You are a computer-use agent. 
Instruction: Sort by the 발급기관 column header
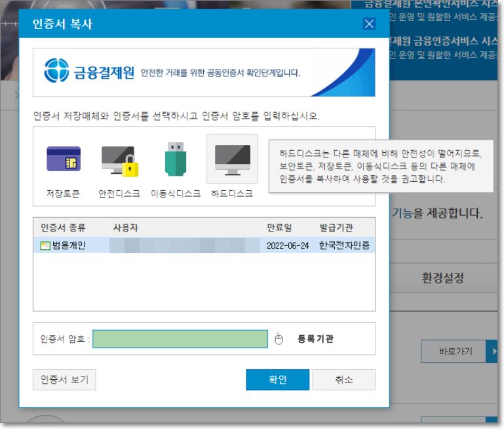tap(336, 228)
